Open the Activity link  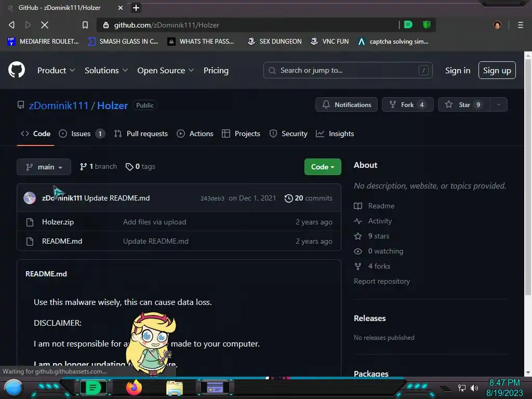(373, 221)
